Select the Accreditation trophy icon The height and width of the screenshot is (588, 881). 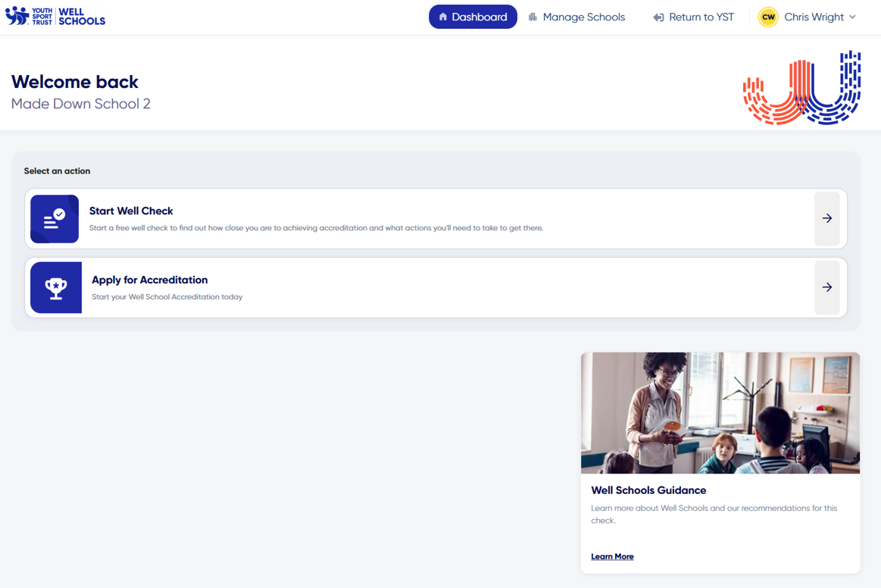click(x=55, y=287)
